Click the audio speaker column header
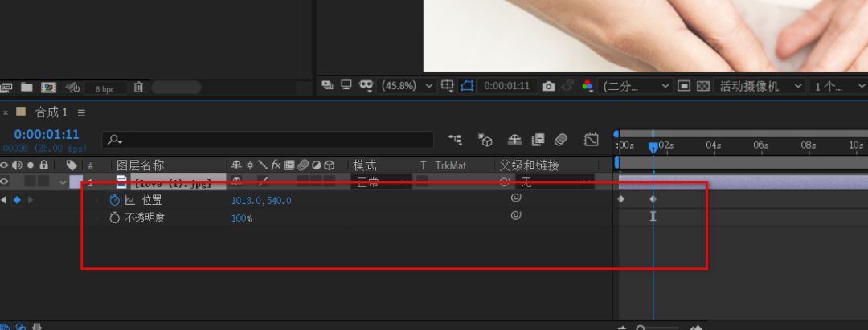 point(17,165)
